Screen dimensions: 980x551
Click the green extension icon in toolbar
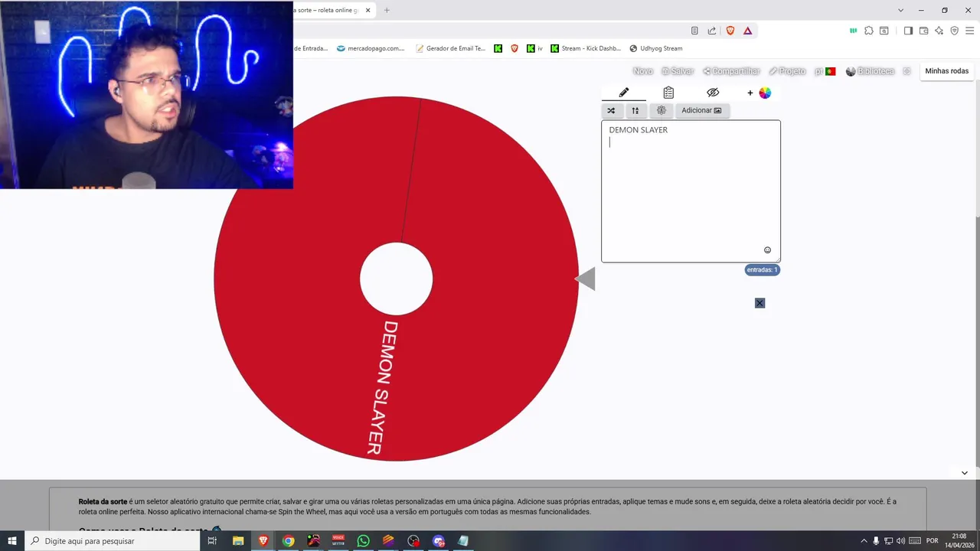pyautogui.click(x=853, y=31)
